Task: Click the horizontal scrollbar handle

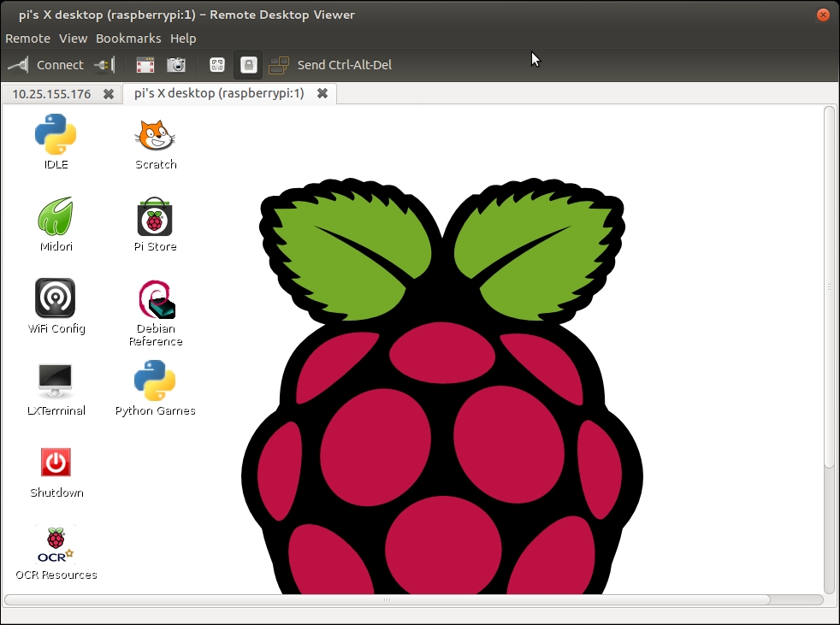Action: (x=387, y=600)
